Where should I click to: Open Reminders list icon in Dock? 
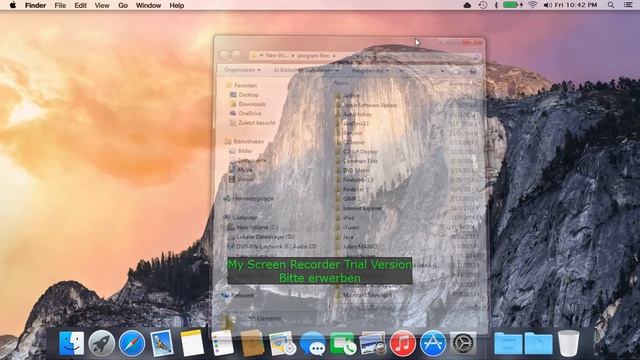tap(222, 343)
